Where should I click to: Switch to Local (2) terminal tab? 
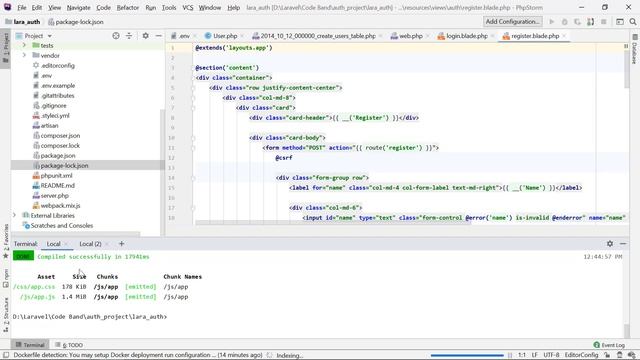click(x=90, y=244)
